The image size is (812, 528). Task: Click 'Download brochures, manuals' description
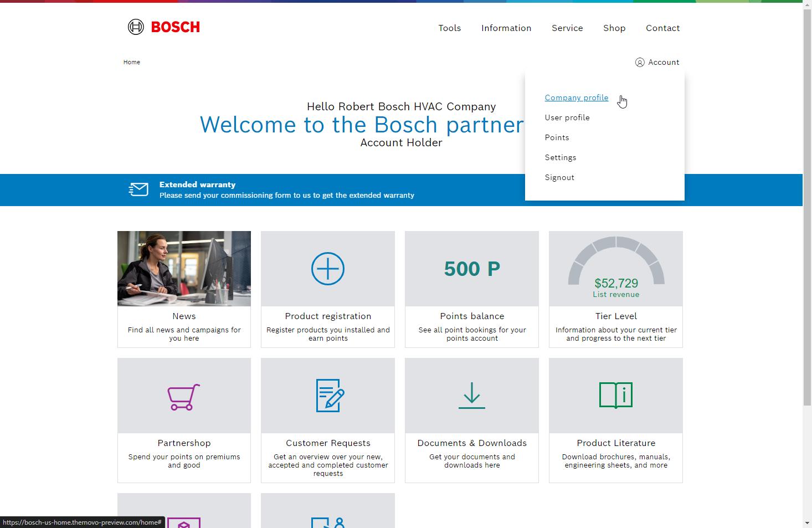tap(616, 461)
